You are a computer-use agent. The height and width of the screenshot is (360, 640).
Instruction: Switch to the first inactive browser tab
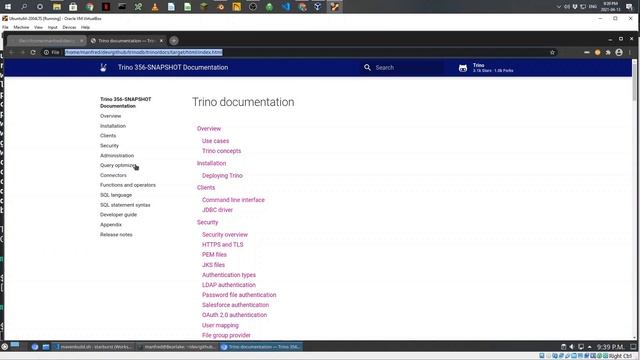coord(46,41)
